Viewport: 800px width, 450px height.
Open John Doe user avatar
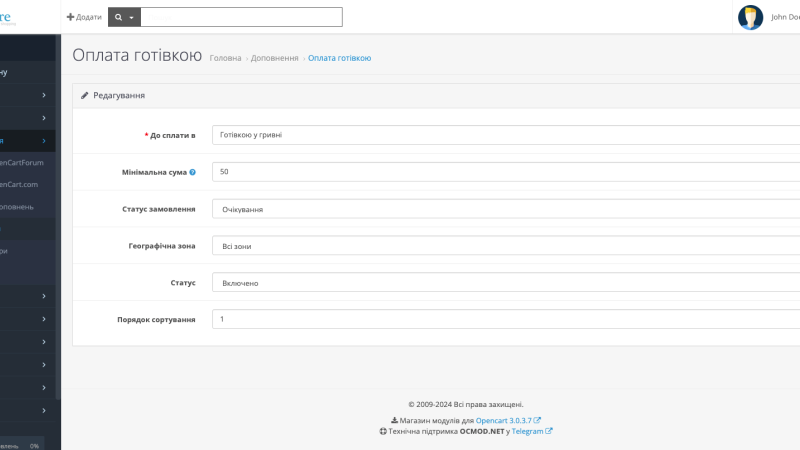click(x=750, y=17)
